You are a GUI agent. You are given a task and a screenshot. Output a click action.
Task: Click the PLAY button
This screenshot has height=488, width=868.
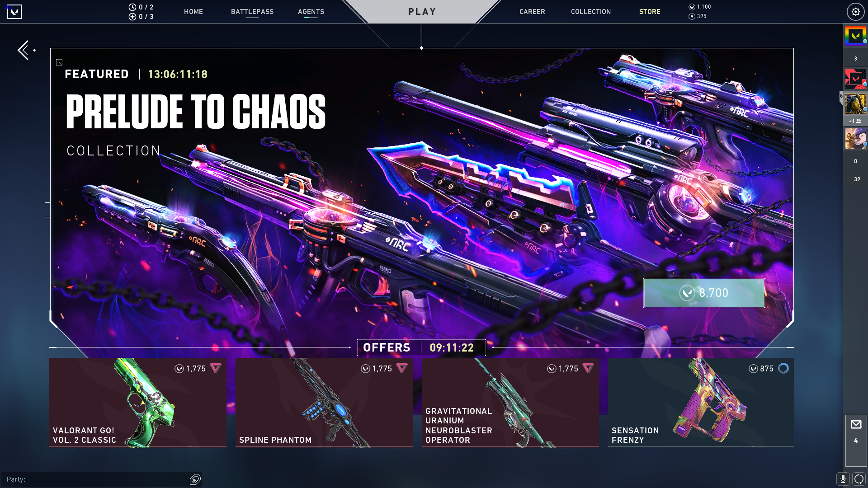tap(422, 12)
